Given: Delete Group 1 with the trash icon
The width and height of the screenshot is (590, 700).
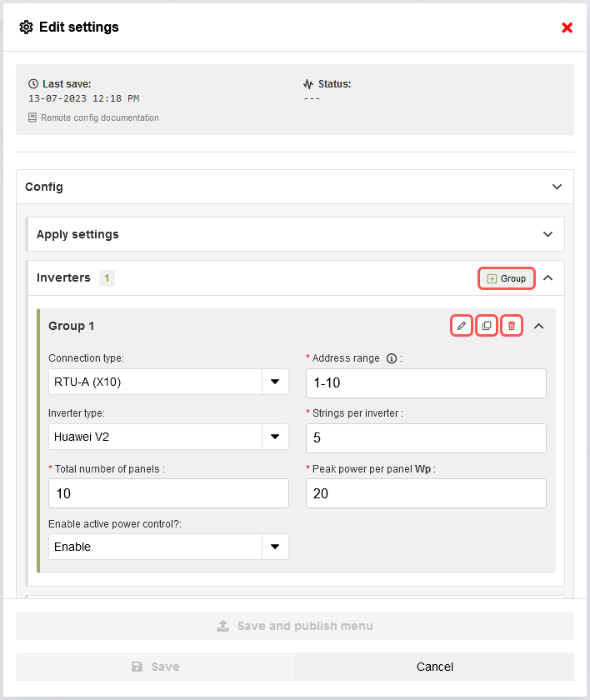Looking at the screenshot, I should pos(512,326).
